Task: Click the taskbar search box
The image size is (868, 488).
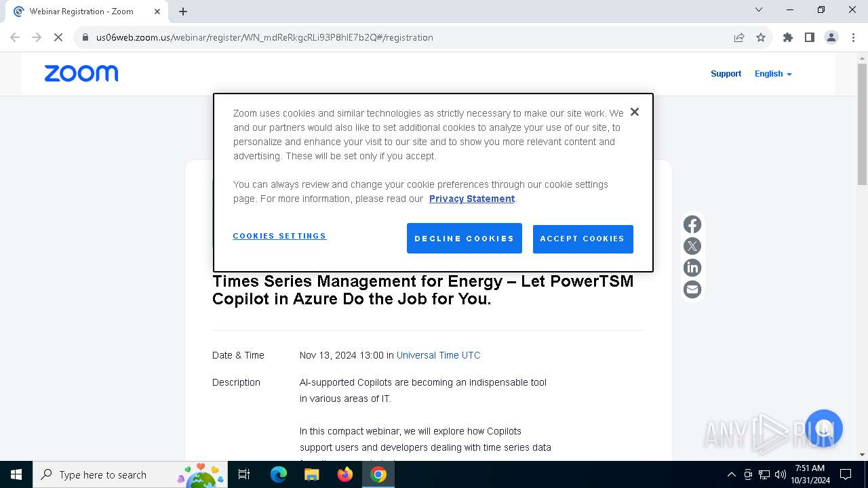Action: pyautogui.click(x=130, y=474)
